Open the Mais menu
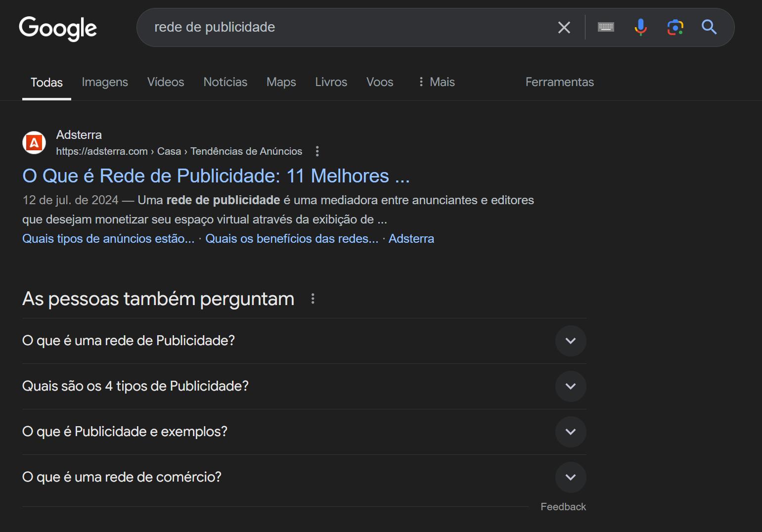This screenshot has width=762, height=532. point(437,82)
